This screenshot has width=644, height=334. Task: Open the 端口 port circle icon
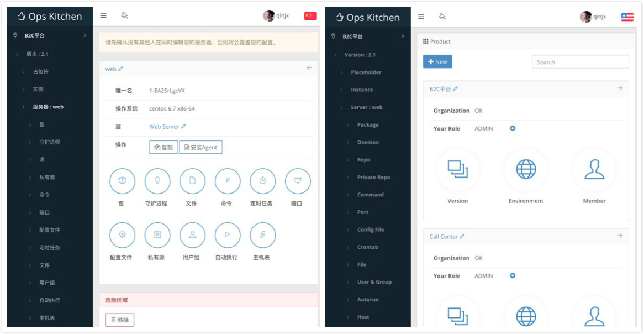(298, 181)
